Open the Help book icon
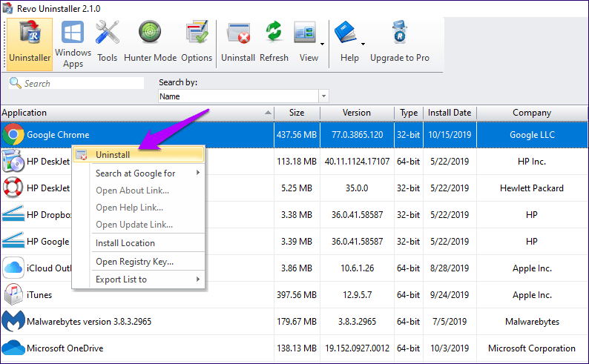The height and width of the screenshot is (364, 589). [345, 33]
